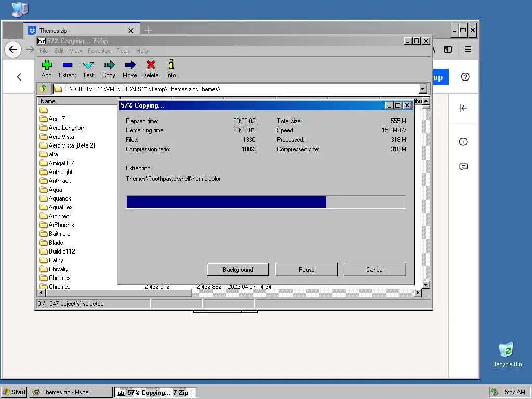
Task: Open the address path dropdown arrow
Action: click(x=423, y=89)
